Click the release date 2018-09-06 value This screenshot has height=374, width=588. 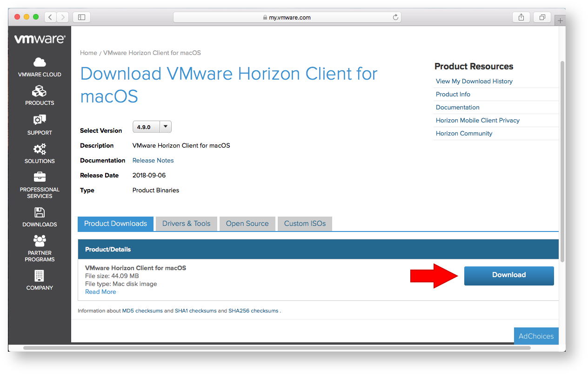149,175
